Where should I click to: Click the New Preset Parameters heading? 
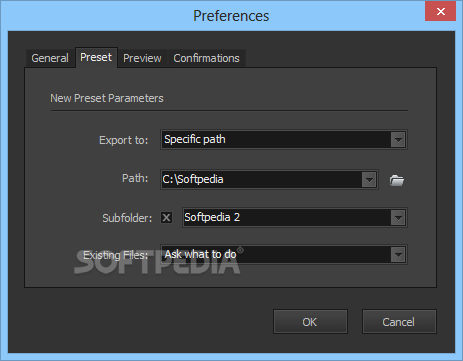(107, 98)
